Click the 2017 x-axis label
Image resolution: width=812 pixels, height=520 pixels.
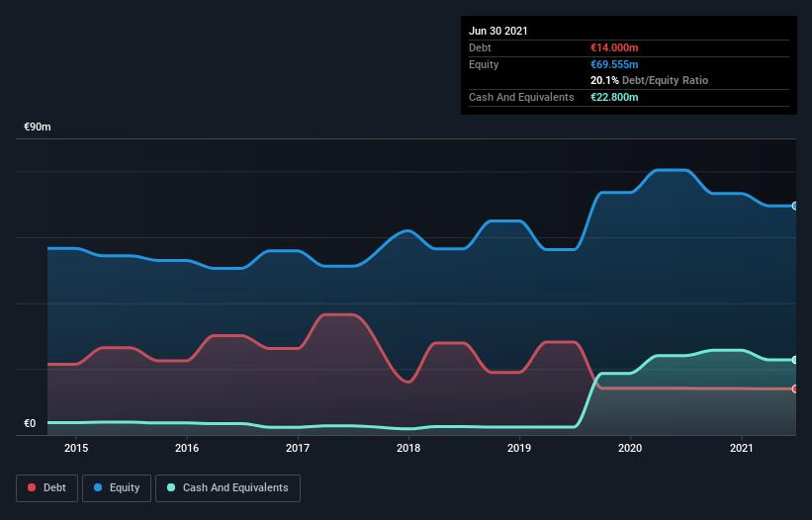tap(298, 448)
